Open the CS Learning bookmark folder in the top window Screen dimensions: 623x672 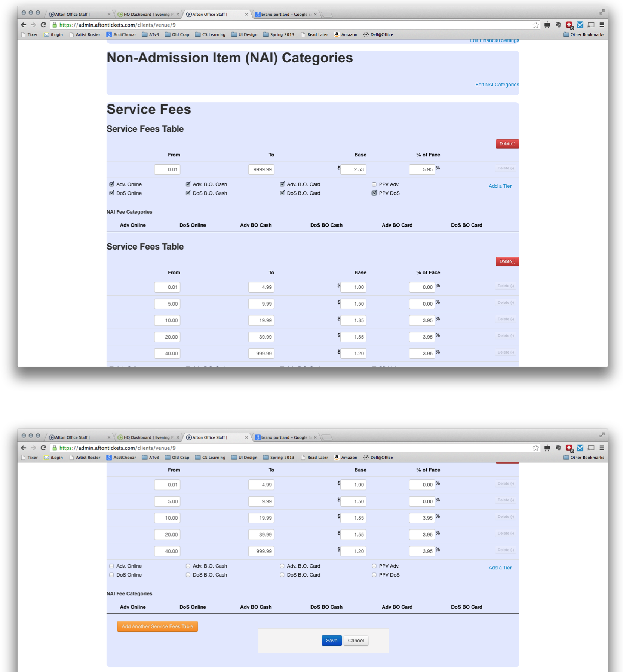210,34
